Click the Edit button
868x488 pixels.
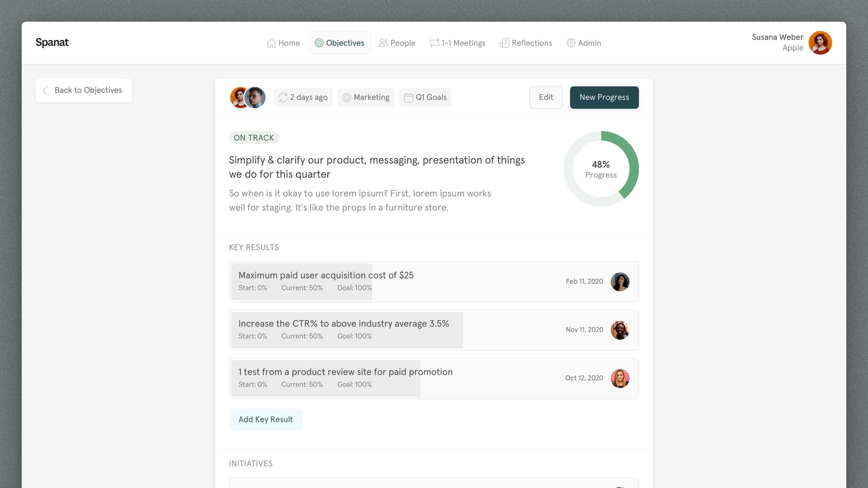(x=545, y=97)
